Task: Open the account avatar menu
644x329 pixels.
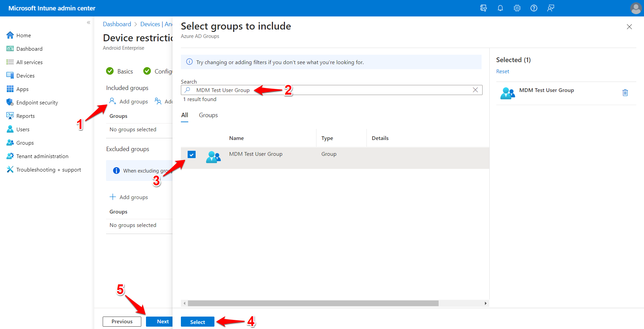Action: pyautogui.click(x=636, y=8)
